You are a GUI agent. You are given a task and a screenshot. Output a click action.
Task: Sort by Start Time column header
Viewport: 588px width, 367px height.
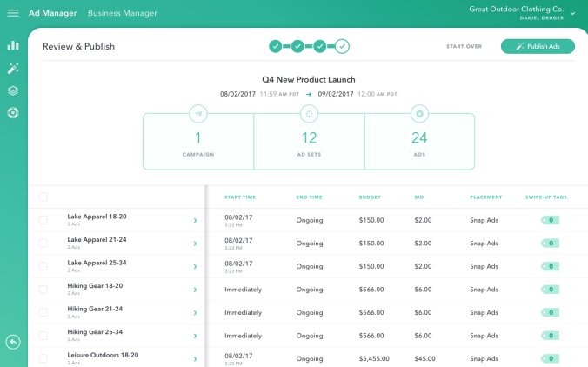(240, 197)
